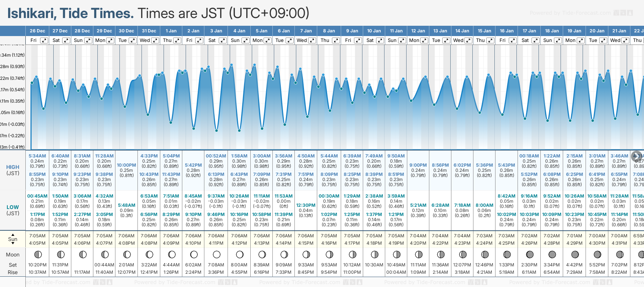Select the 15 Jan date header
This screenshot has width=644, height=287.
[484, 31]
